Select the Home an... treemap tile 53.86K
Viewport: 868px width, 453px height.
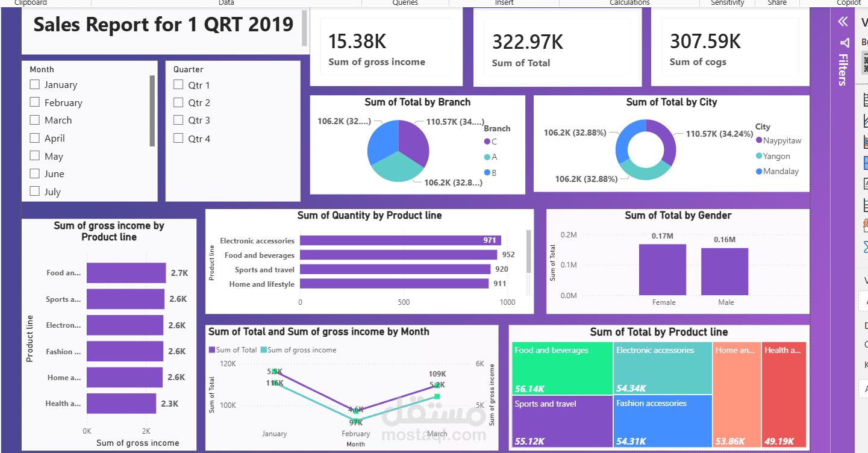tap(737, 395)
